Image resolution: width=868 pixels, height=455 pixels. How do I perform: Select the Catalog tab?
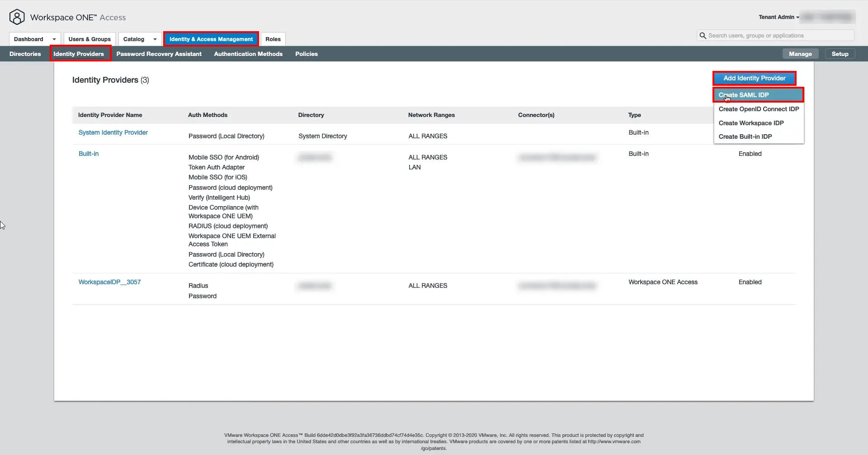point(134,39)
